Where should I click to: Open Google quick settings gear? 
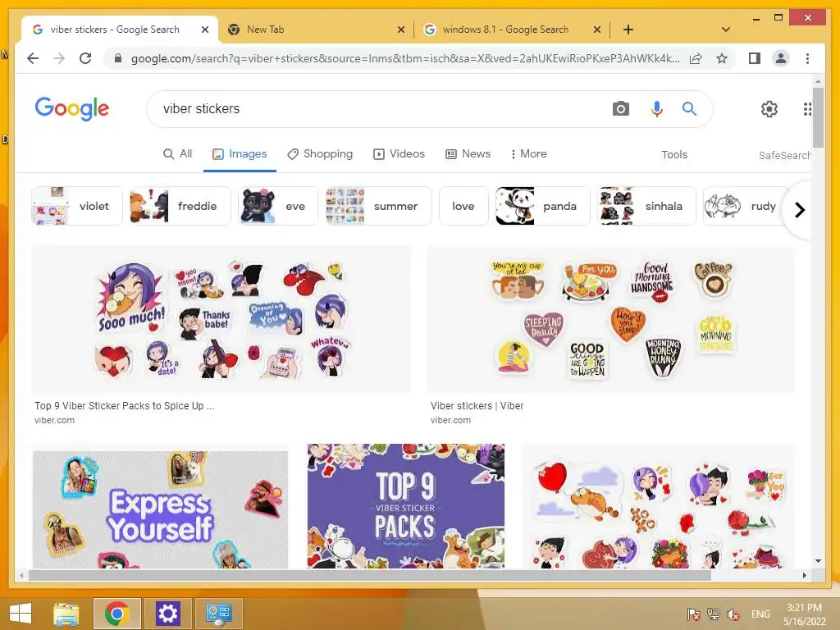point(769,109)
